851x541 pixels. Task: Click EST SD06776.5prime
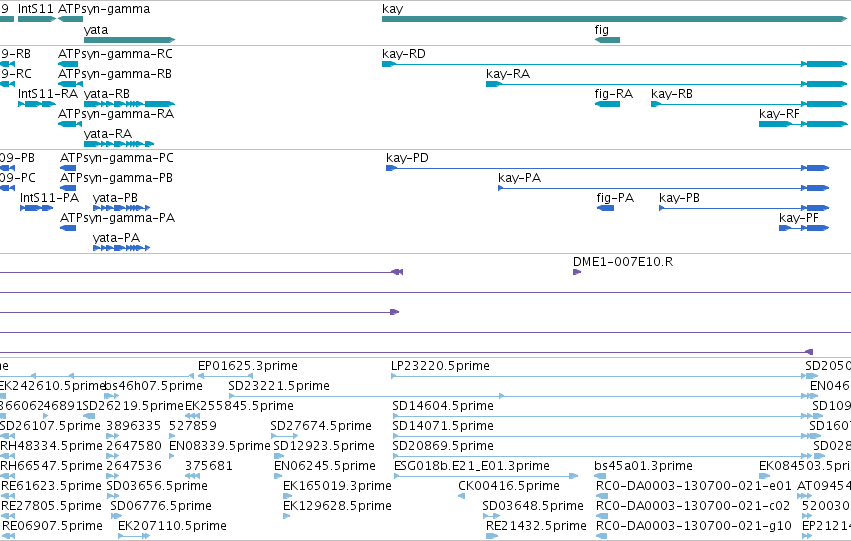[116, 517]
